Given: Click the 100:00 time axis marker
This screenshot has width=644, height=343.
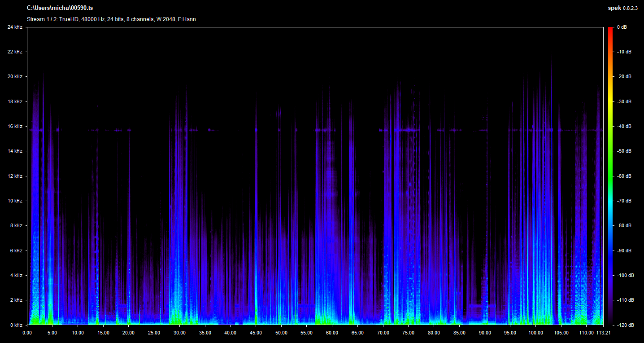Looking at the screenshot, I should 535,333.
